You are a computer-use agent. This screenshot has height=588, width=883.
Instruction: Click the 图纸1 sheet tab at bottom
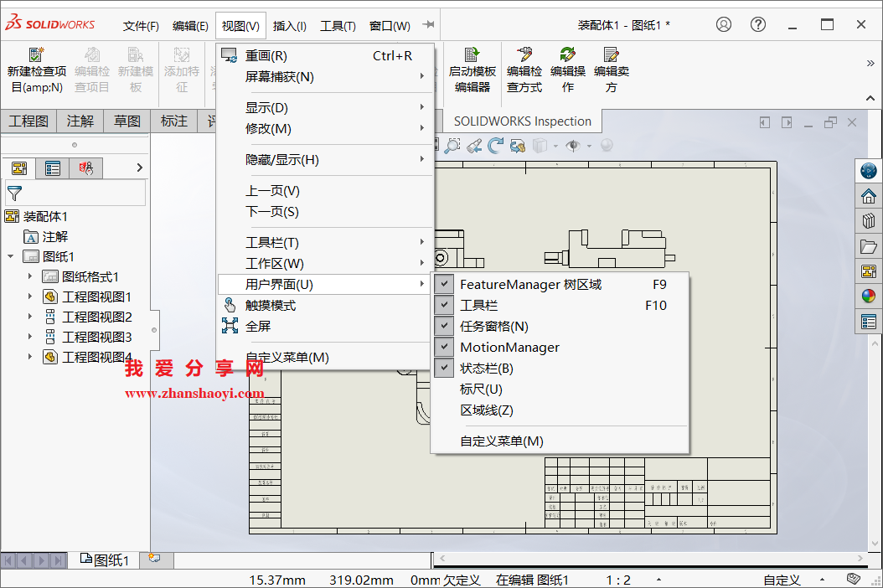click(105, 560)
